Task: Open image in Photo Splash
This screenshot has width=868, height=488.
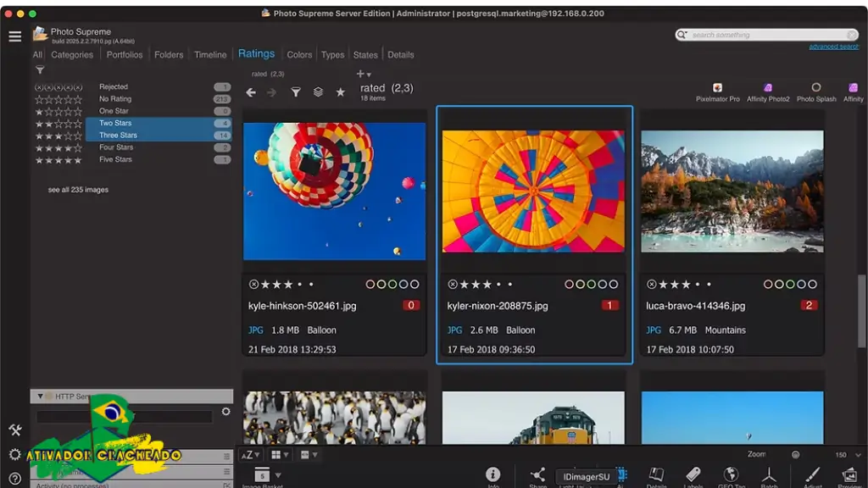Action: (816, 91)
